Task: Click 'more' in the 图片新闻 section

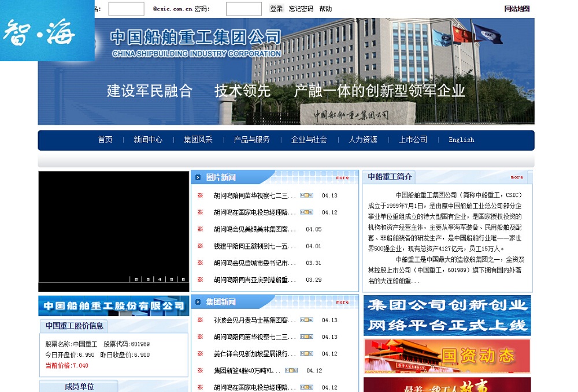Action: point(342,177)
